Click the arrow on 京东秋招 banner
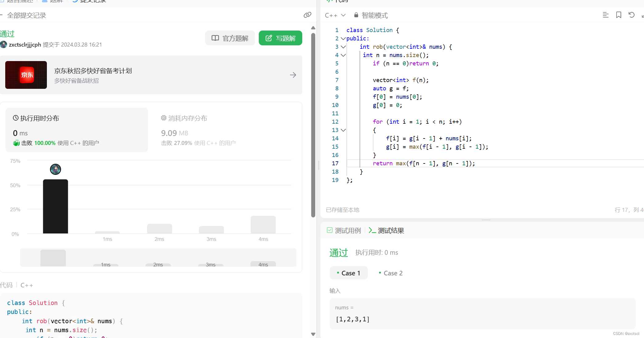Screen dimensions: 644x338 pyautogui.click(x=293, y=75)
